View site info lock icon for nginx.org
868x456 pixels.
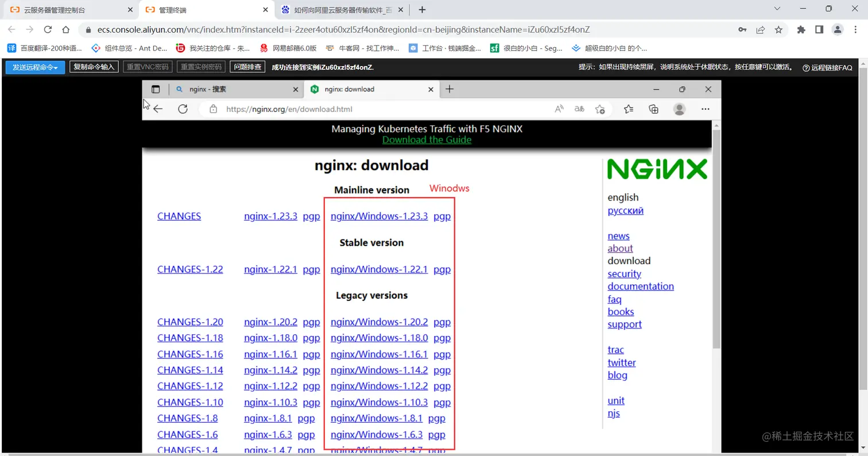point(213,109)
